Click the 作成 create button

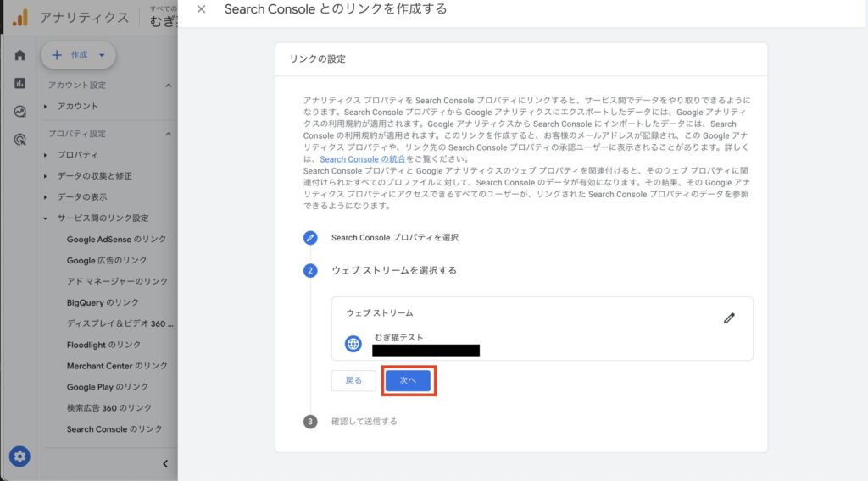tap(78, 55)
